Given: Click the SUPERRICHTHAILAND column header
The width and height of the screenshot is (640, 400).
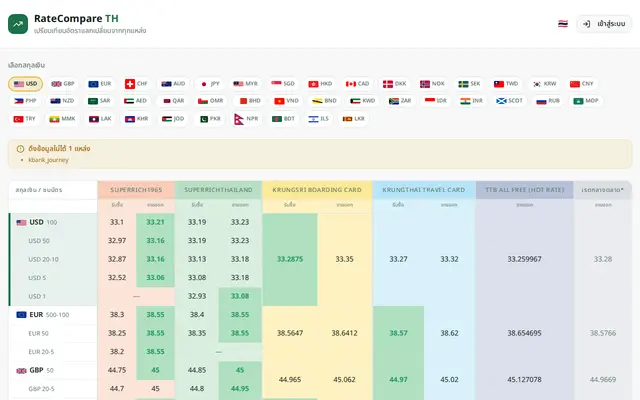Looking at the screenshot, I should [x=218, y=190].
